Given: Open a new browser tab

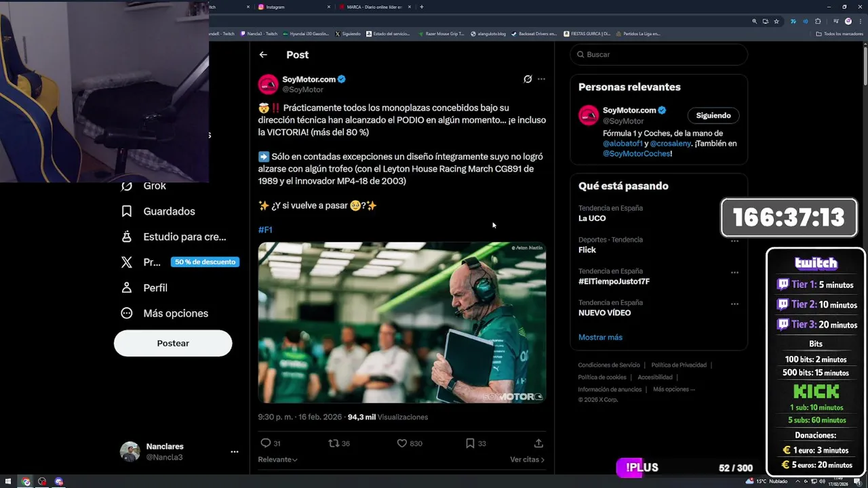Looking at the screenshot, I should click(422, 7).
